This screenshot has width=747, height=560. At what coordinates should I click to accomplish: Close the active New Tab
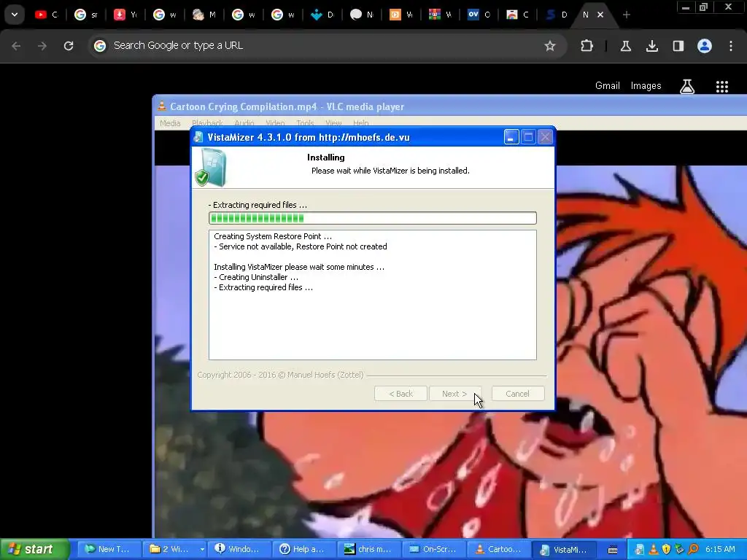pyautogui.click(x=600, y=15)
